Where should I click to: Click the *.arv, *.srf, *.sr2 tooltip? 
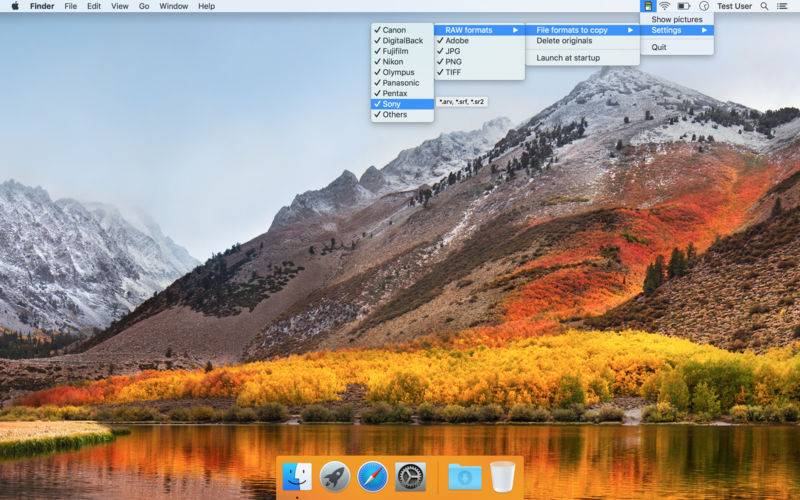pos(462,102)
